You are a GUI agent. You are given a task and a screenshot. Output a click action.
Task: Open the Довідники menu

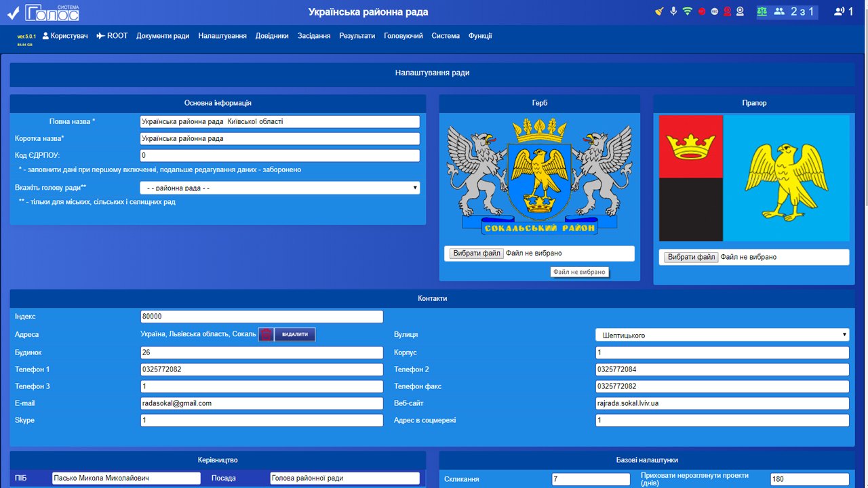point(272,36)
